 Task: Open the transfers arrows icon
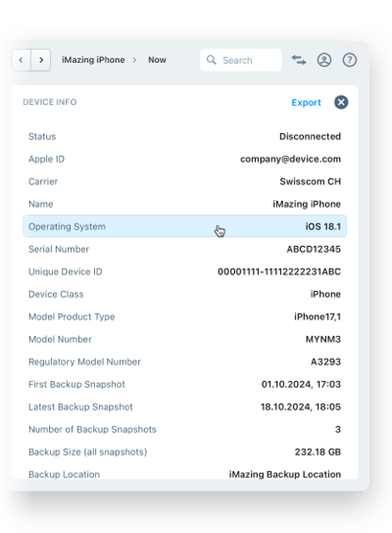pyautogui.click(x=299, y=60)
